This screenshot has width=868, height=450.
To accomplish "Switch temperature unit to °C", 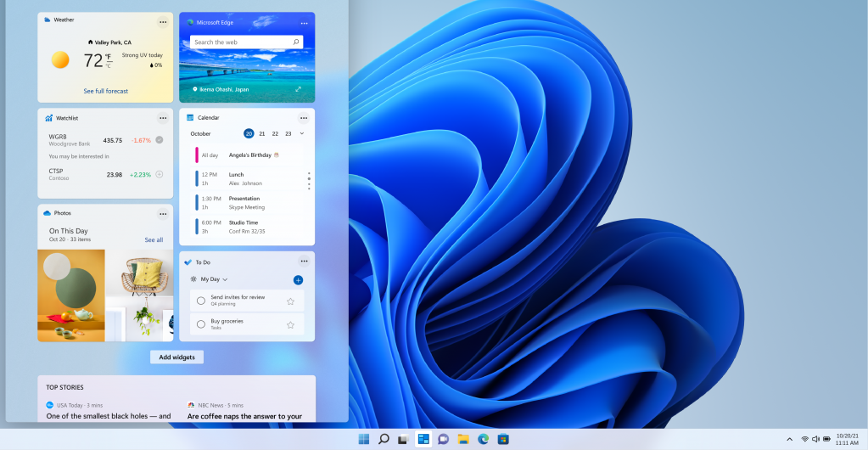I will click(x=109, y=66).
